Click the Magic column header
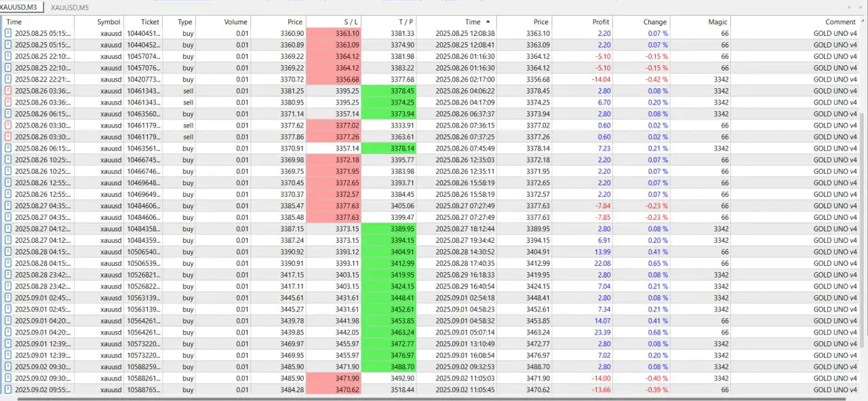This screenshot has height=401, width=868. coord(716,22)
